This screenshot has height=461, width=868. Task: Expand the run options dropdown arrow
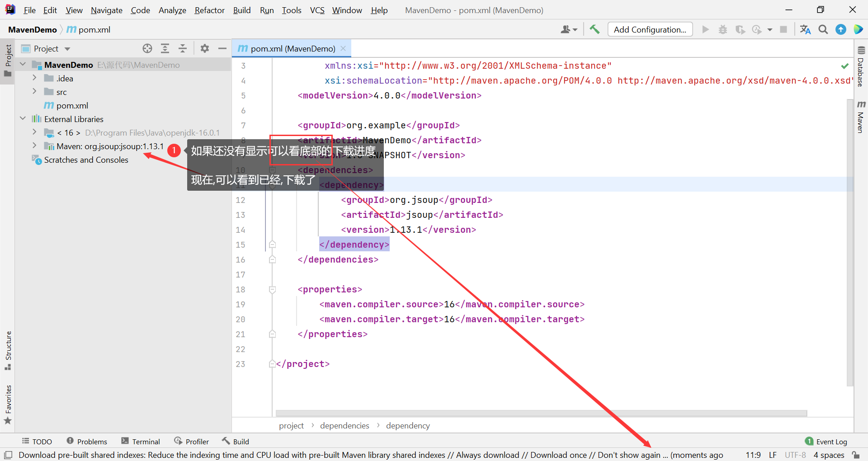point(770,30)
